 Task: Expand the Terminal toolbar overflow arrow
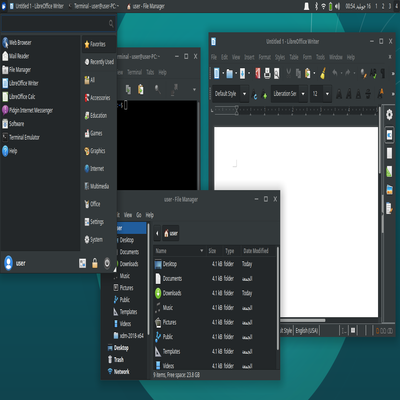[x=194, y=89]
